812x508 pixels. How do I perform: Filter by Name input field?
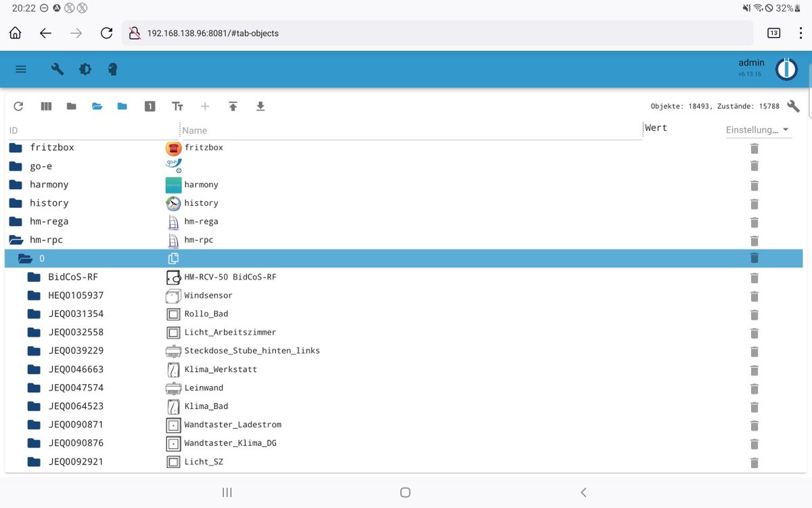411,130
